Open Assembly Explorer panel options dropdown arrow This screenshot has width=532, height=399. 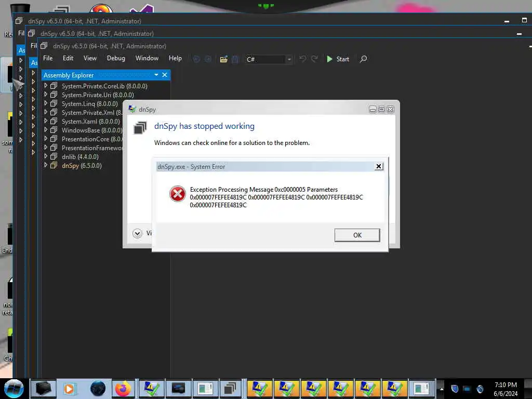(156, 75)
